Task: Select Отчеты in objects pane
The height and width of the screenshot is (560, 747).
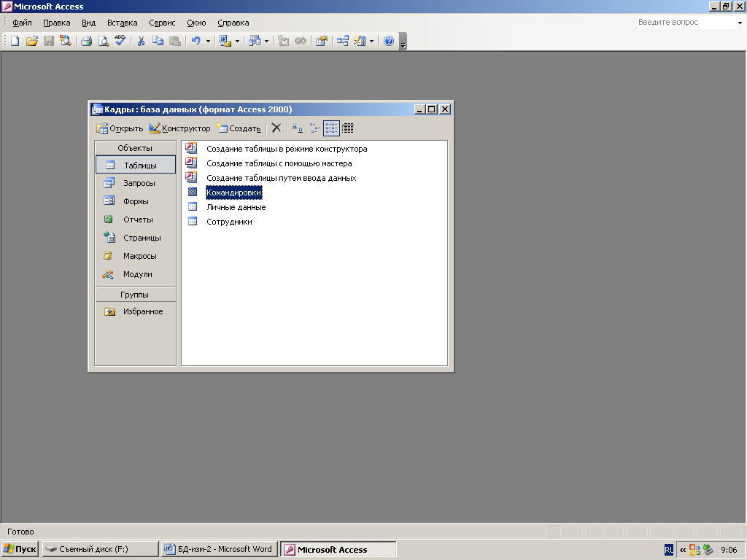Action: 136,219
